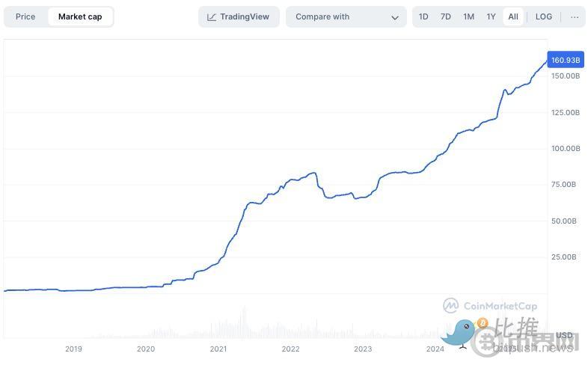The width and height of the screenshot is (588, 368).
Task: Open the TradingView chart button
Action: click(239, 16)
